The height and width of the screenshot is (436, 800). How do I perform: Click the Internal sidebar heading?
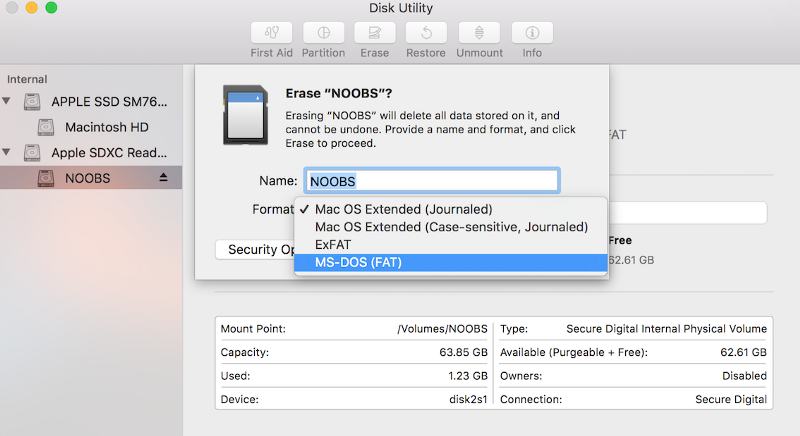point(27,79)
